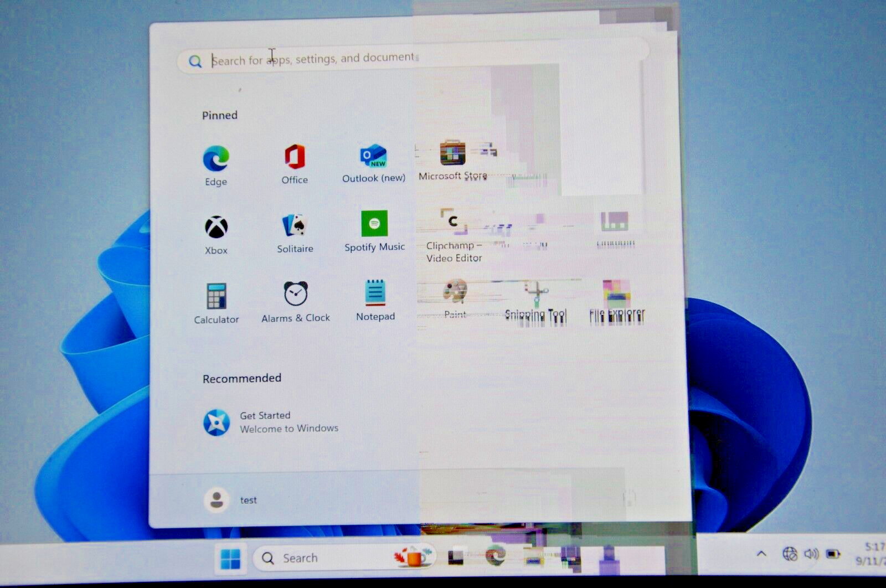Launch Spotify Music
The image size is (886, 588).
click(x=374, y=231)
